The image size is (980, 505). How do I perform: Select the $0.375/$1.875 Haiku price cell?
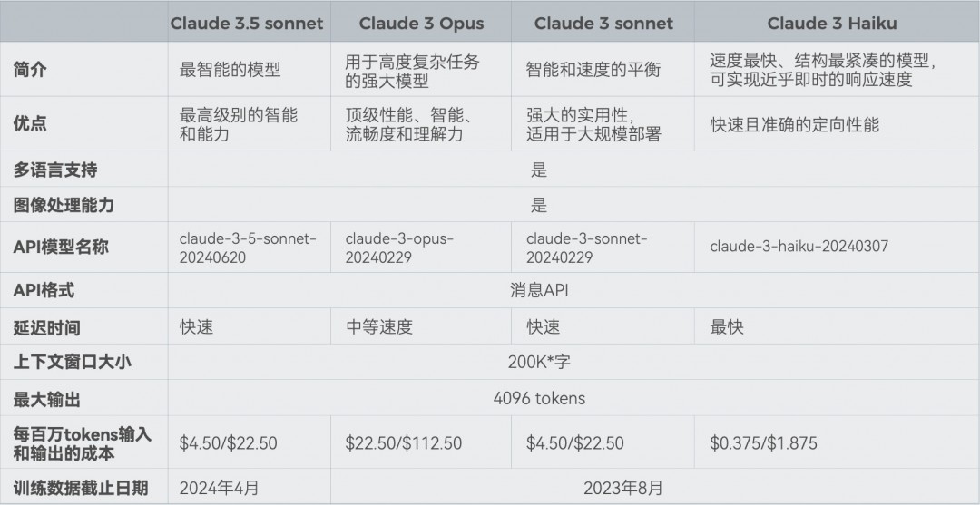coord(763,443)
